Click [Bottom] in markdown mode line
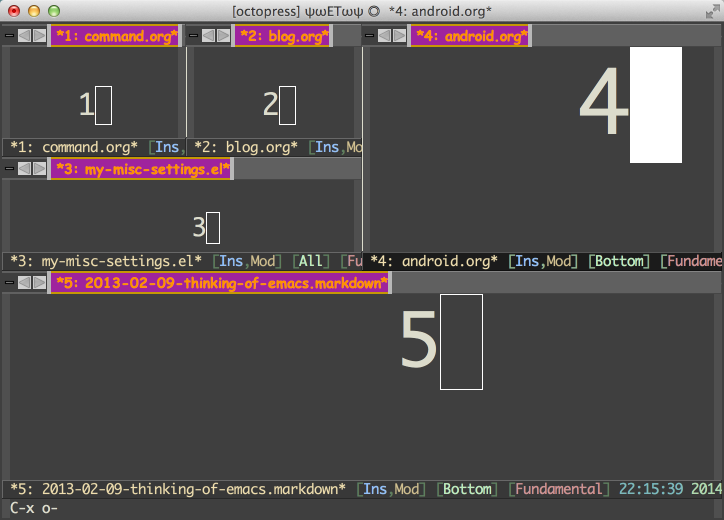724x520 pixels. (467, 489)
